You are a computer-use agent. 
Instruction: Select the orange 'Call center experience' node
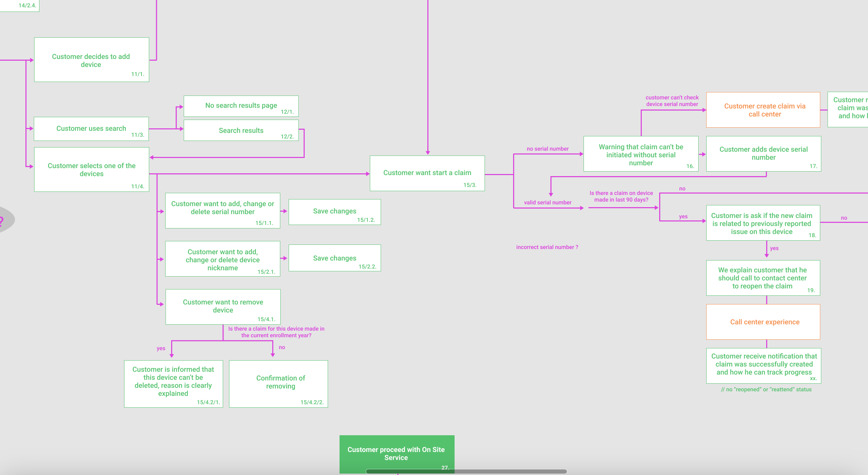763,322
